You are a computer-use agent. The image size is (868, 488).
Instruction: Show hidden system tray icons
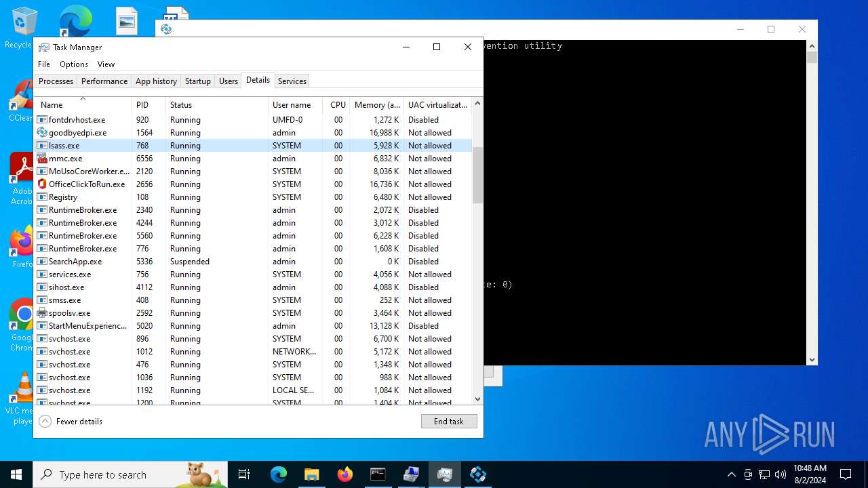pos(731,474)
